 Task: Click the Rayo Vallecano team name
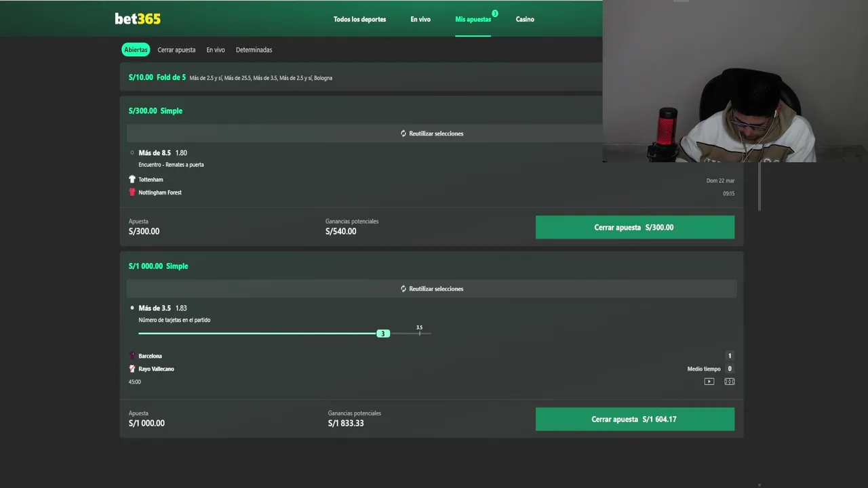(x=156, y=369)
